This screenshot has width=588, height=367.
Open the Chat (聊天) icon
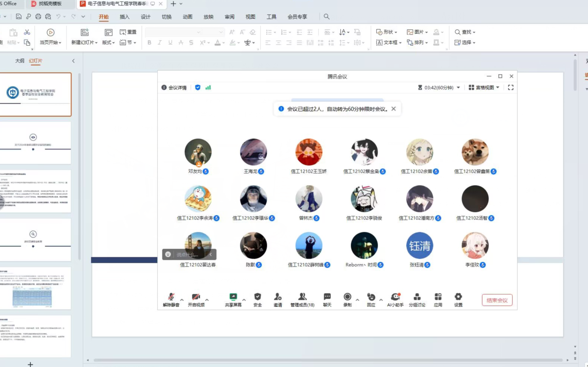point(327,297)
